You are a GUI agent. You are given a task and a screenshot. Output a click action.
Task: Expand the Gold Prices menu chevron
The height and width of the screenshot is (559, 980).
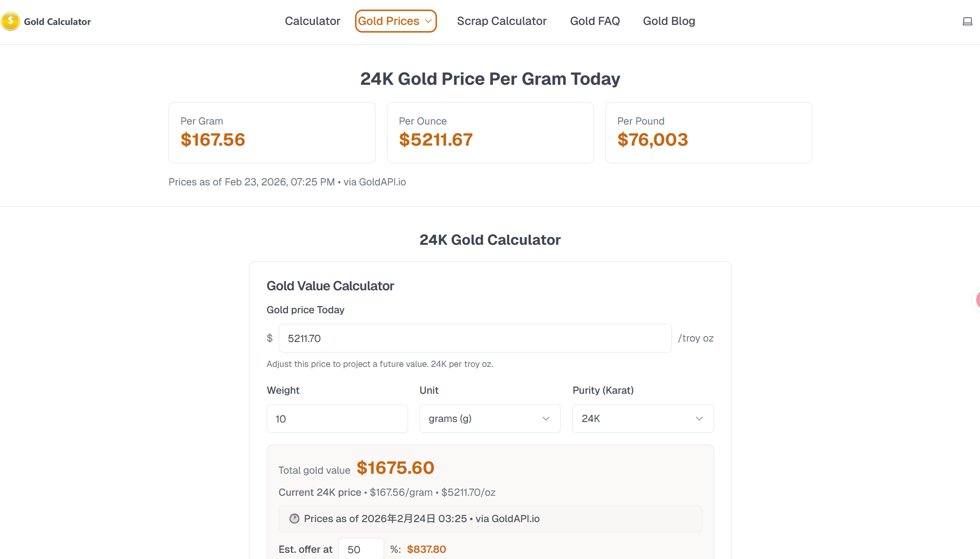point(428,21)
